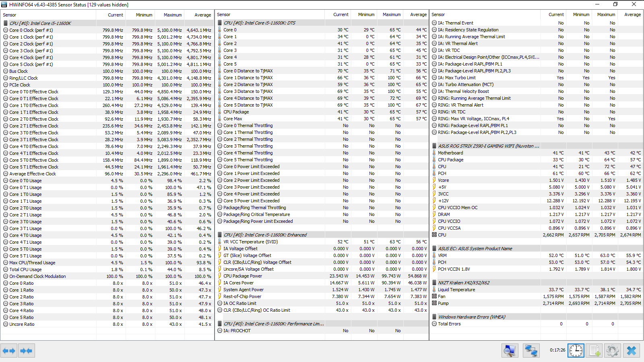Select Package/Ring Critical Temperature row
This screenshot has width=644, height=362.
[322, 214]
